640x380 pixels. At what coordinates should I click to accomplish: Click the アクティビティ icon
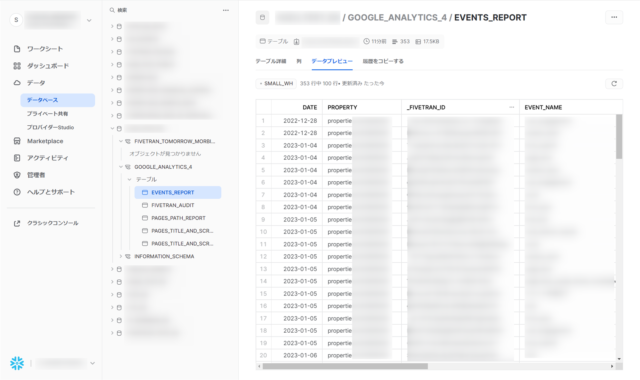17,158
